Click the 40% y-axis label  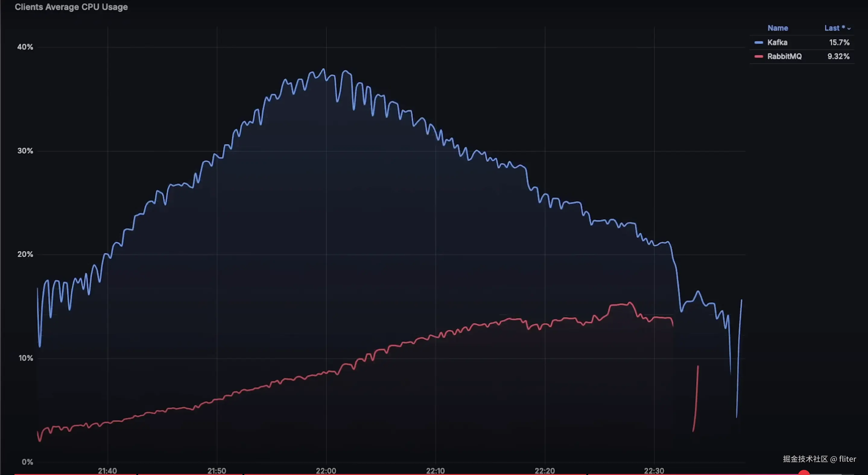(x=25, y=47)
